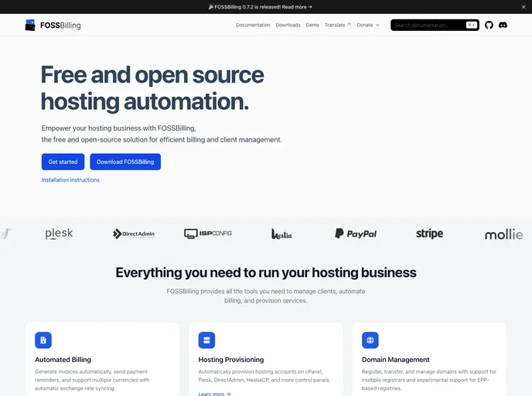Focus the Search documentation field
This screenshot has width=532, height=396.
click(x=435, y=25)
